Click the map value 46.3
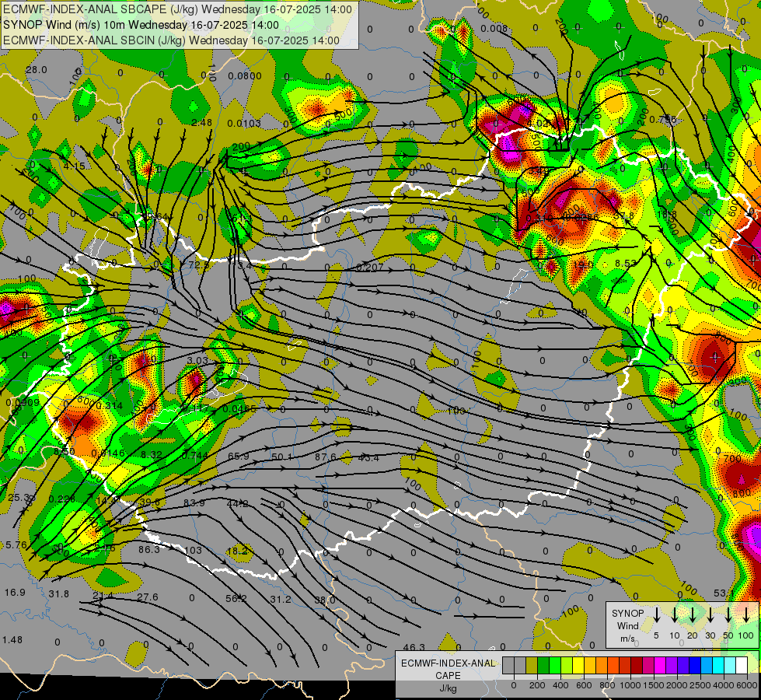761x700 pixels. pyautogui.click(x=414, y=647)
